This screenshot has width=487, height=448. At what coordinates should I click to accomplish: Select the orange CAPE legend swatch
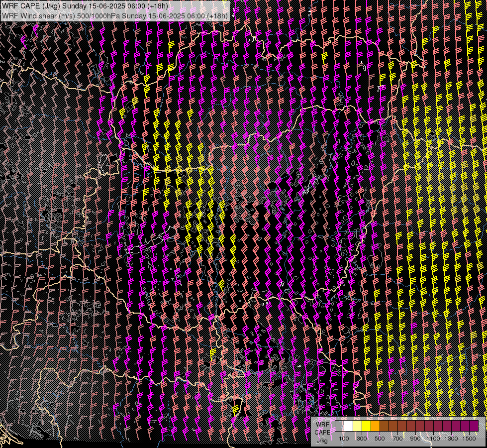375,426
